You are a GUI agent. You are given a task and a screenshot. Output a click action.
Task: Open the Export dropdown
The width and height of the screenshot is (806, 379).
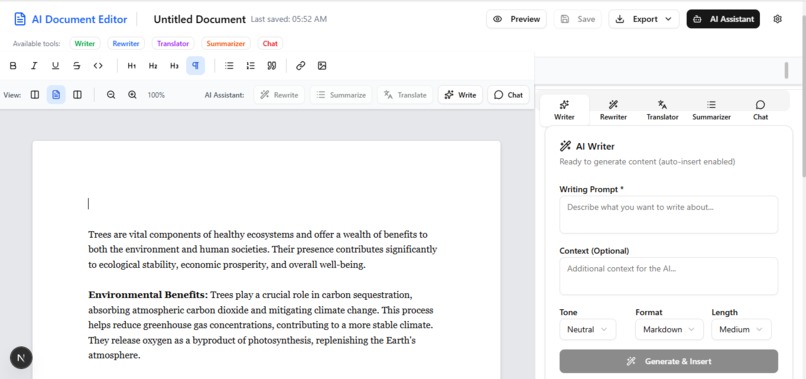[x=644, y=19]
